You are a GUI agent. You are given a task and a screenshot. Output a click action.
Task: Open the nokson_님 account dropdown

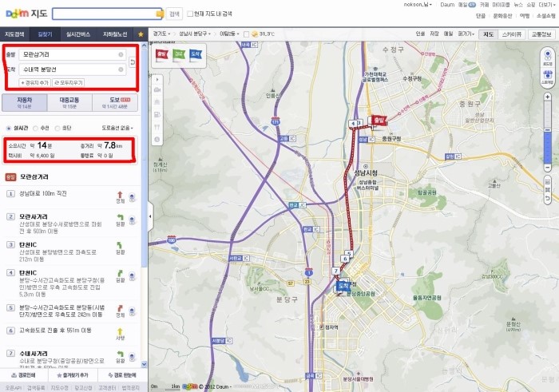(418, 5)
